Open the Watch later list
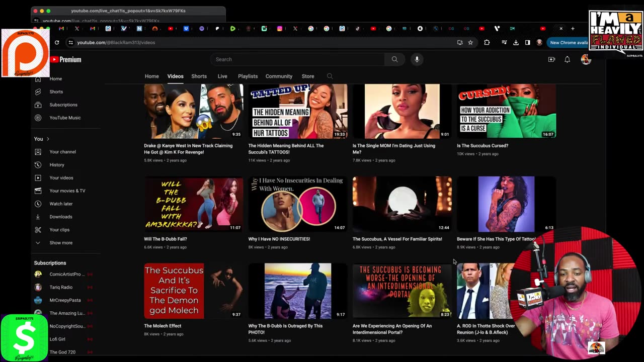The height and width of the screenshot is (362, 644). coord(61,204)
